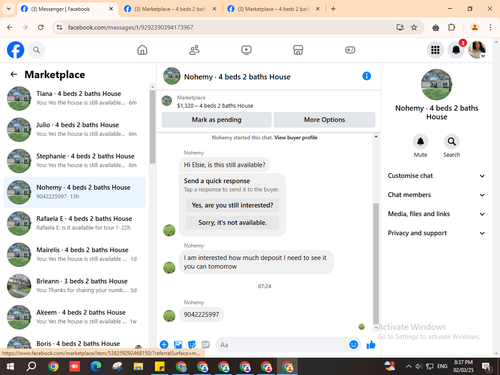The image size is (500, 375).
Task: Click the browser address bar
Action: click(x=228, y=27)
